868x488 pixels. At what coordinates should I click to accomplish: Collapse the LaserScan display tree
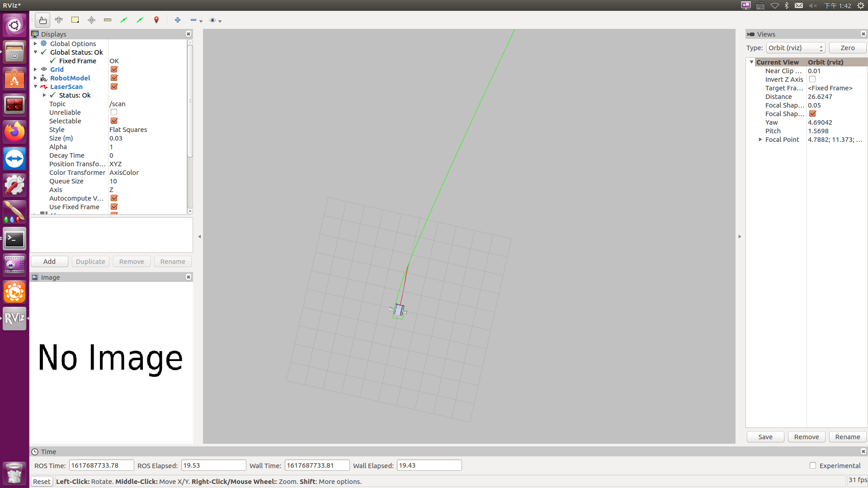click(35, 87)
